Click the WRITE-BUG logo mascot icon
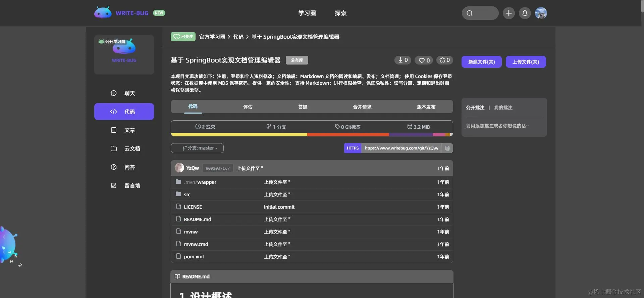 click(103, 13)
